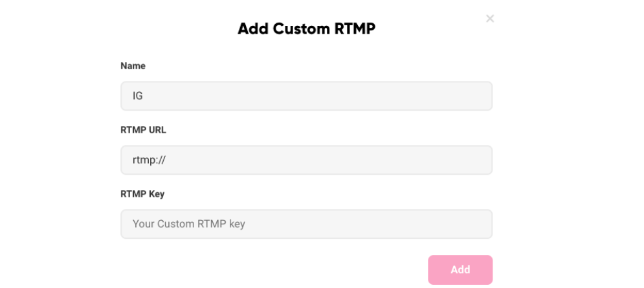Screen dimensions: 644x288
Task: Click the 'Your Custom RTMP key' placeholder
Action: [x=188, y=224]
